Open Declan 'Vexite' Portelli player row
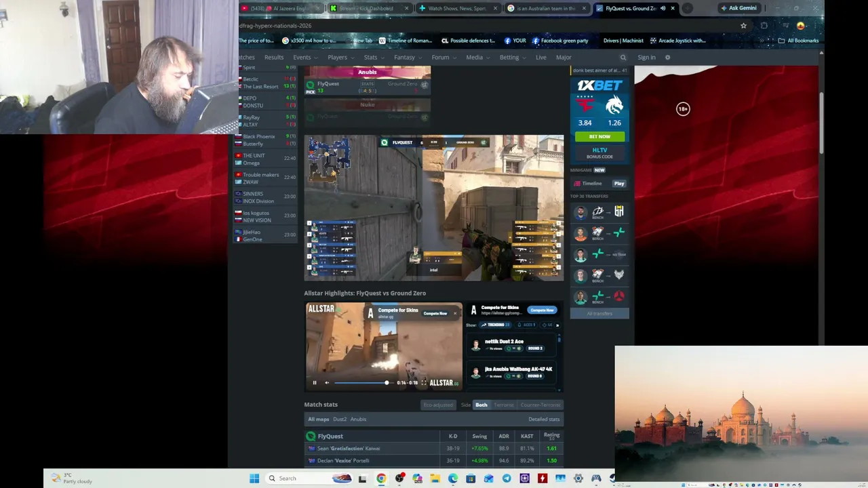Viewport: 868px width, 488px height. pyautogui.click(x=433, y=461)
